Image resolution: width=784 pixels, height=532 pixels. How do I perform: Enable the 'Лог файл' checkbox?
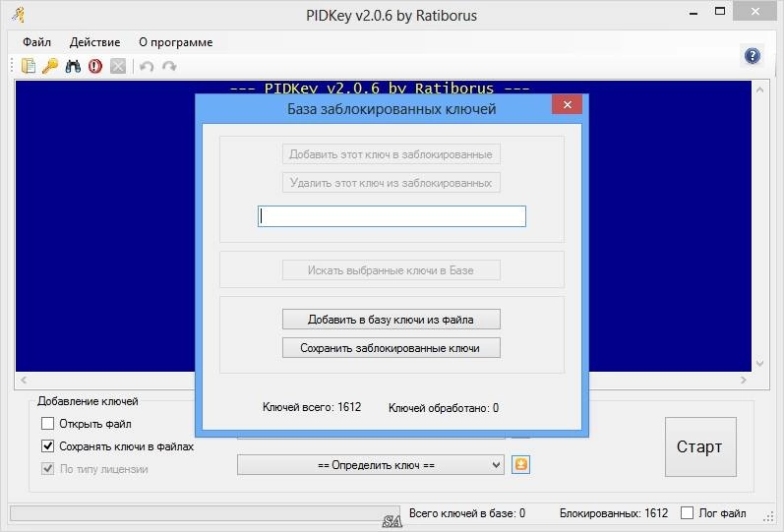click(687, 512)
